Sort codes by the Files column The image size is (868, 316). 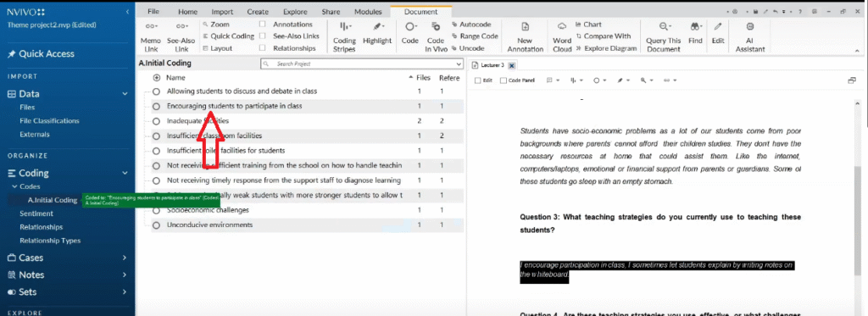click(423, 78)
